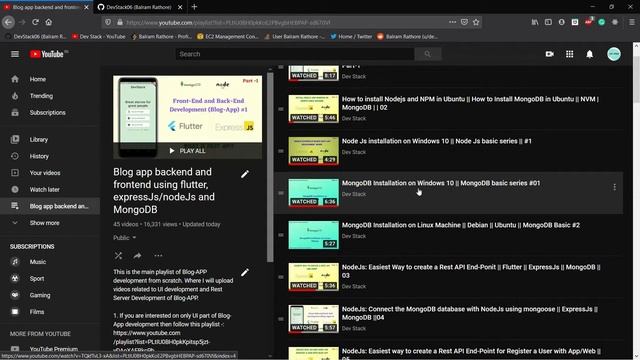This screenshot has width=640, height=360.
Task: Open a new browser tab
Action: click(x=194, y=7)
